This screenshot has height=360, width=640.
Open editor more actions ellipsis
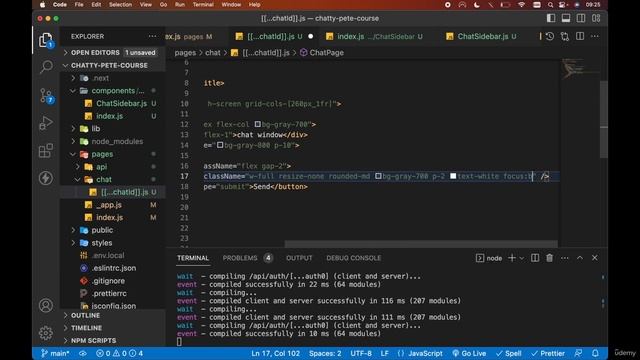(595, 36)
